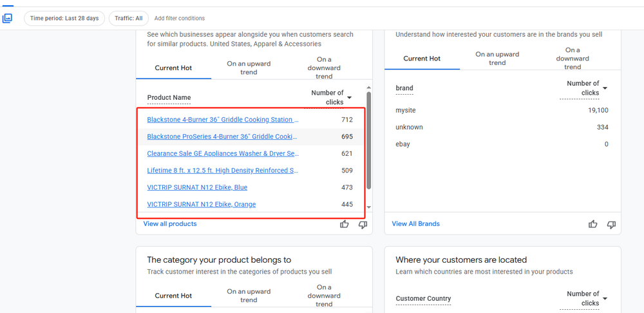Click scroll-up arrow of the product list

[x=368, y=87]
